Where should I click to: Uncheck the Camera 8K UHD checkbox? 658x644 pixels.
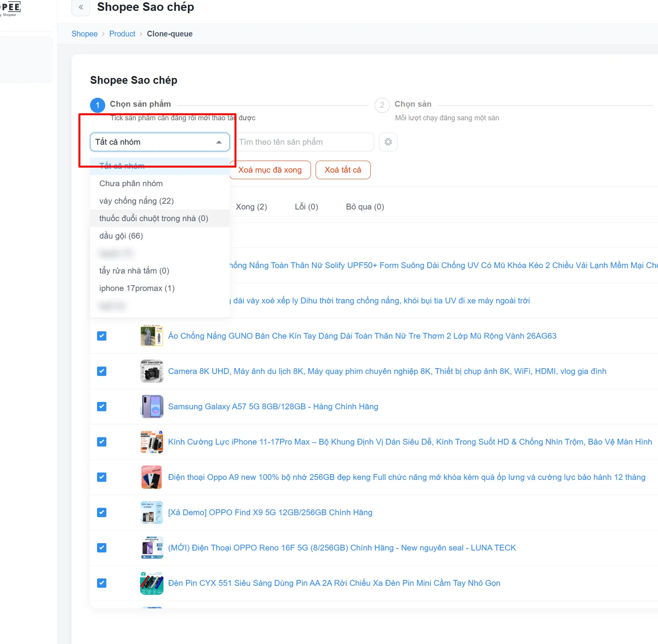click(x=102, y=371)
